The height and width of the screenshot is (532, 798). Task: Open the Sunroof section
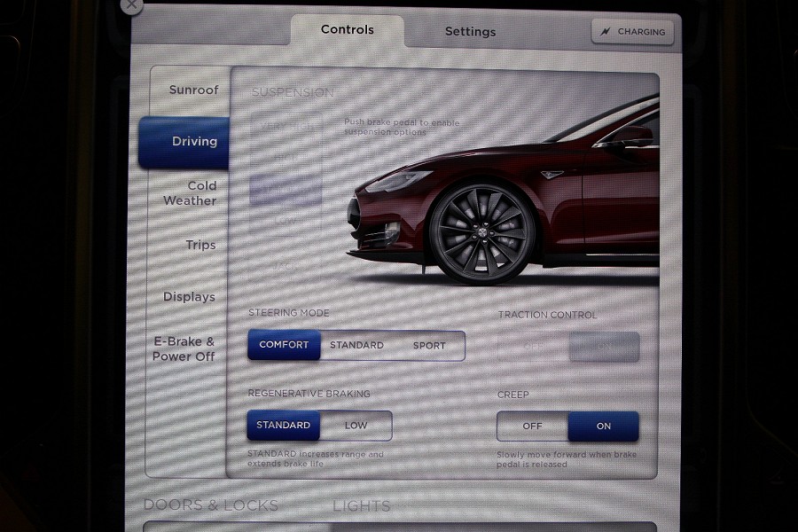(x=193, y=90)
